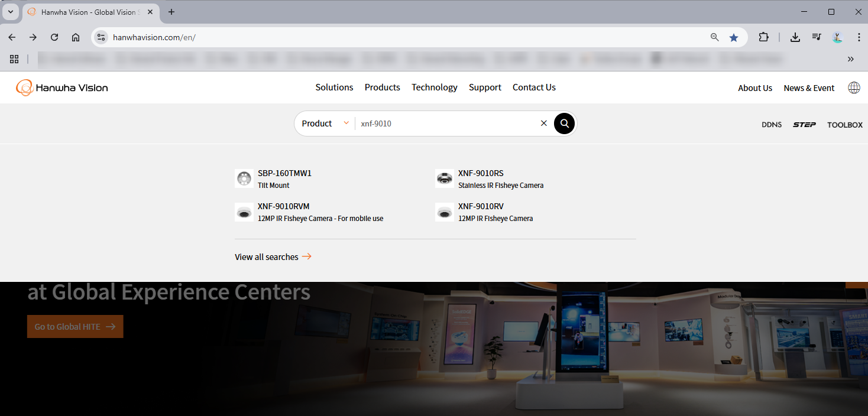Click the 'Stainless IR Fisheye Camera' text
Image resolution: width=868 pixels, height=416 pixels.
501,186
